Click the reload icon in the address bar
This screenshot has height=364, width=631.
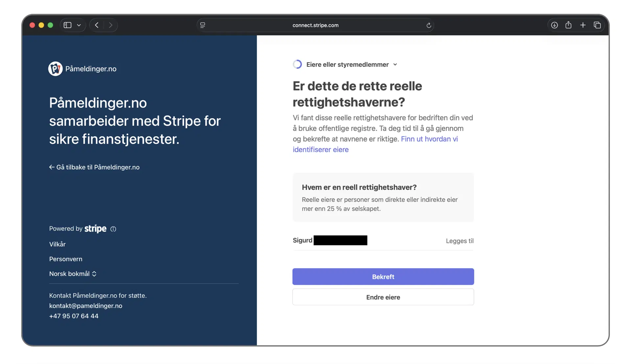tap(429, 25)
